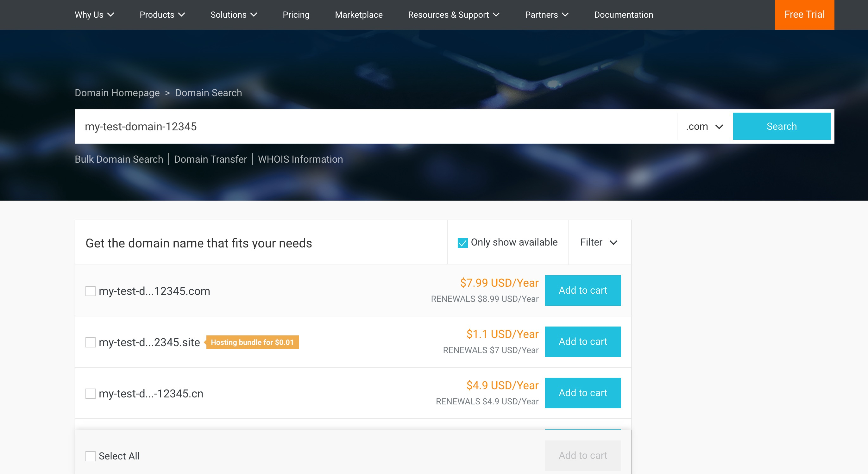Screen dimensions: 868x474
Task: Click the Free Trial button
Action: (804, 15)
